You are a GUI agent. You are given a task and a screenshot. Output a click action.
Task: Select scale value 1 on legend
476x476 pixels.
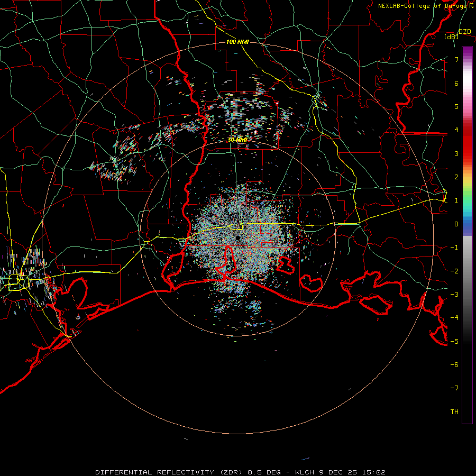point(456,200)
